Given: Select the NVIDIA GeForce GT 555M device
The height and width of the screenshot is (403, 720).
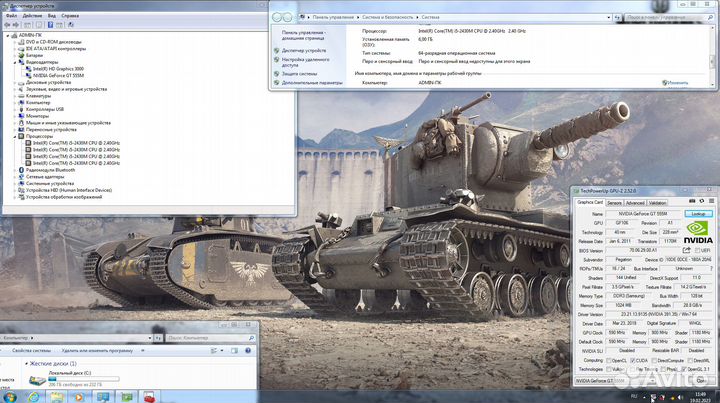Looking at the screenshot, I should [60, 74].
